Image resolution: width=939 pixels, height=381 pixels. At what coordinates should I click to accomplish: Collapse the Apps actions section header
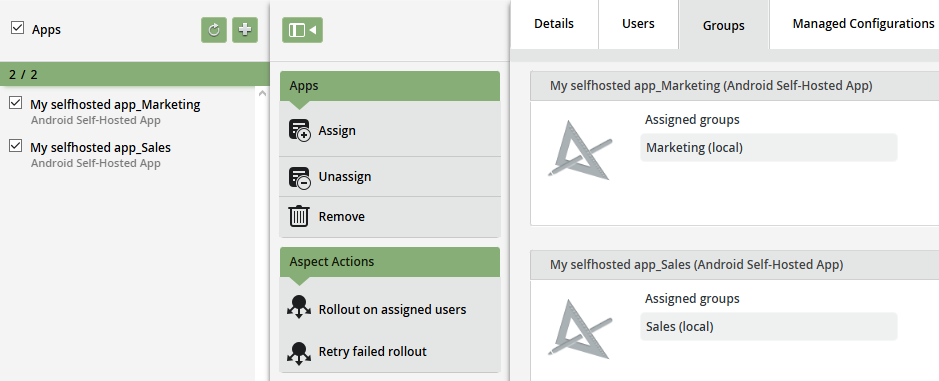[389, 86]
